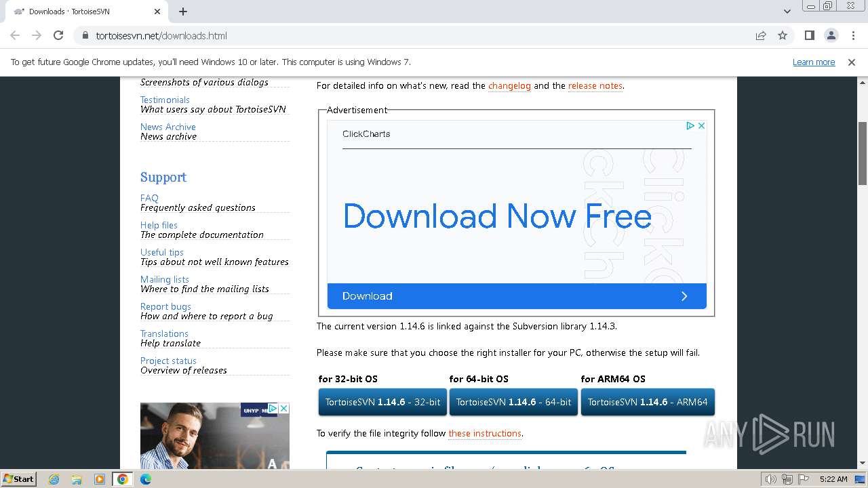Reload the TortoiseSVN downloads page
868x488 pixels.
(x=58, y=35)
